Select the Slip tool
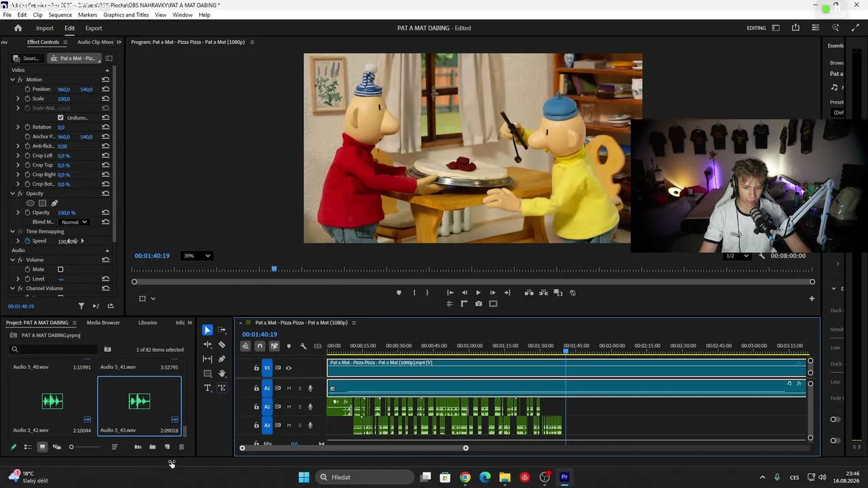This screenshot has width=868, height=488. click(208, 359)
